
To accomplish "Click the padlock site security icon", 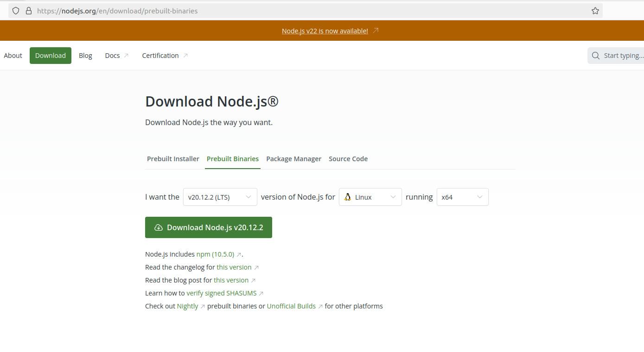I will (29, 11).
